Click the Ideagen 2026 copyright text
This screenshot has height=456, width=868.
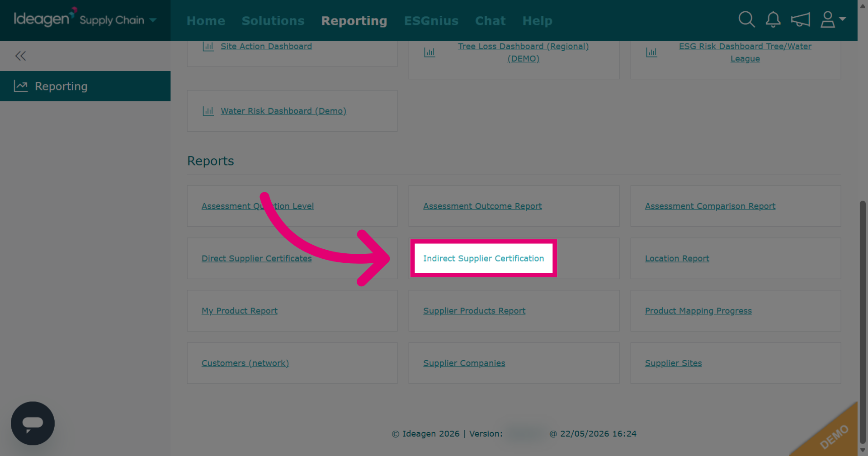(425, 434)
